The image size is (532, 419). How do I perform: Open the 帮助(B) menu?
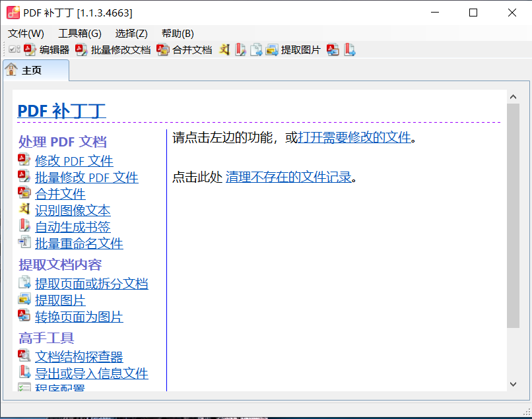click(176, 33)
